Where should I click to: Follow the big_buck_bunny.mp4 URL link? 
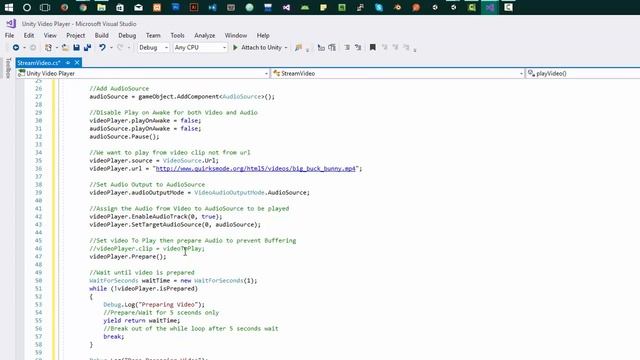[256, 169]
